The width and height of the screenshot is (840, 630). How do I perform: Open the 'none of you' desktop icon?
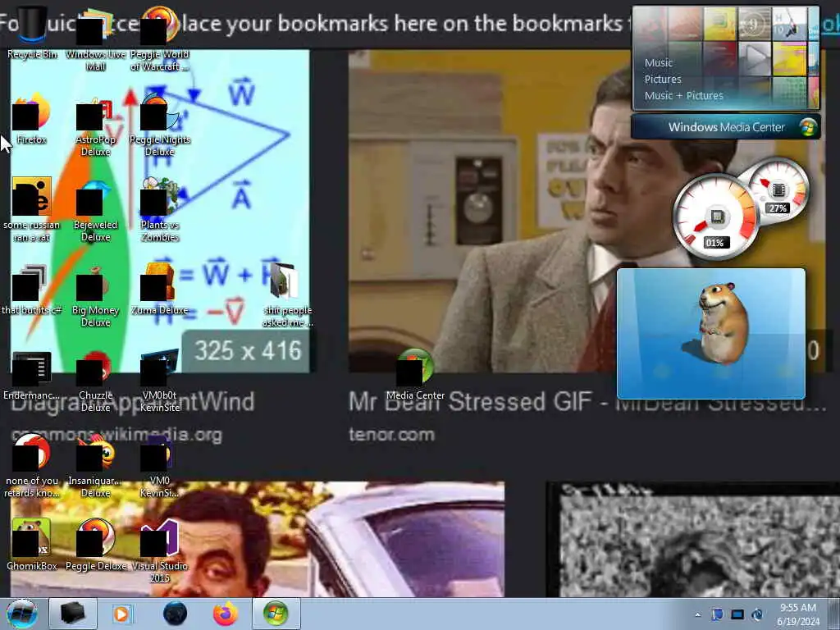pos(32,466)
